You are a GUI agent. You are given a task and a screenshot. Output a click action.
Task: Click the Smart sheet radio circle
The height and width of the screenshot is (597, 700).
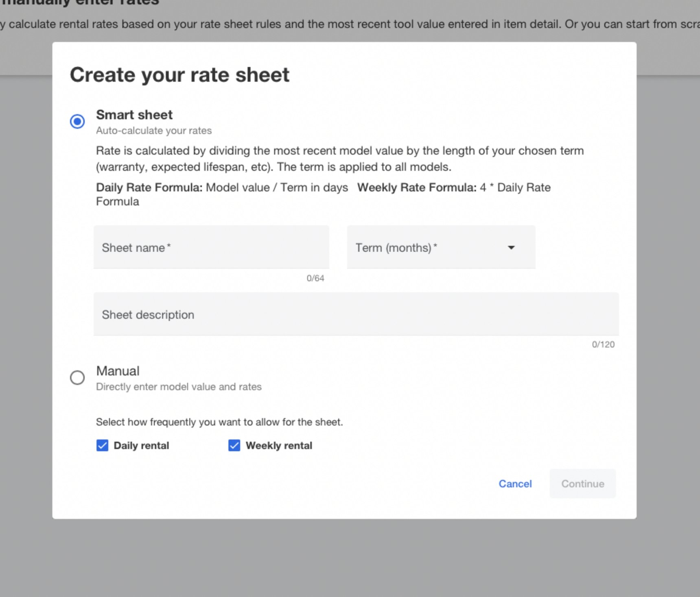[x=77, y=121]
